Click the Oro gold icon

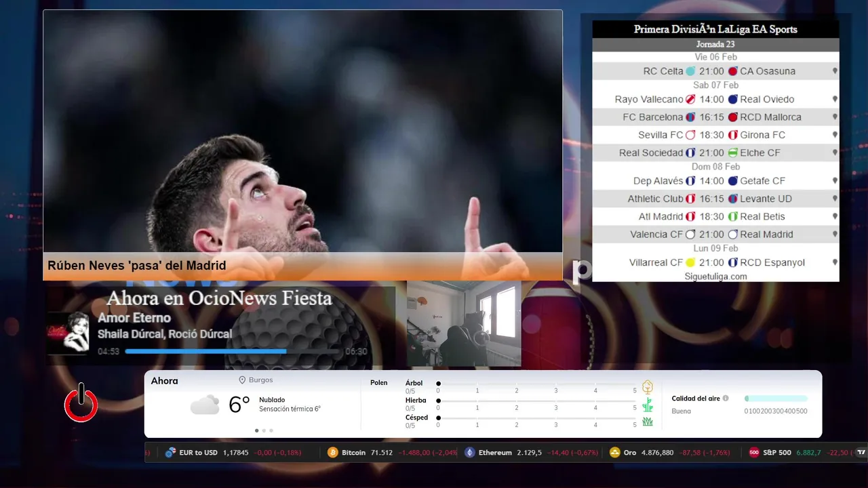tap(614, 452)
